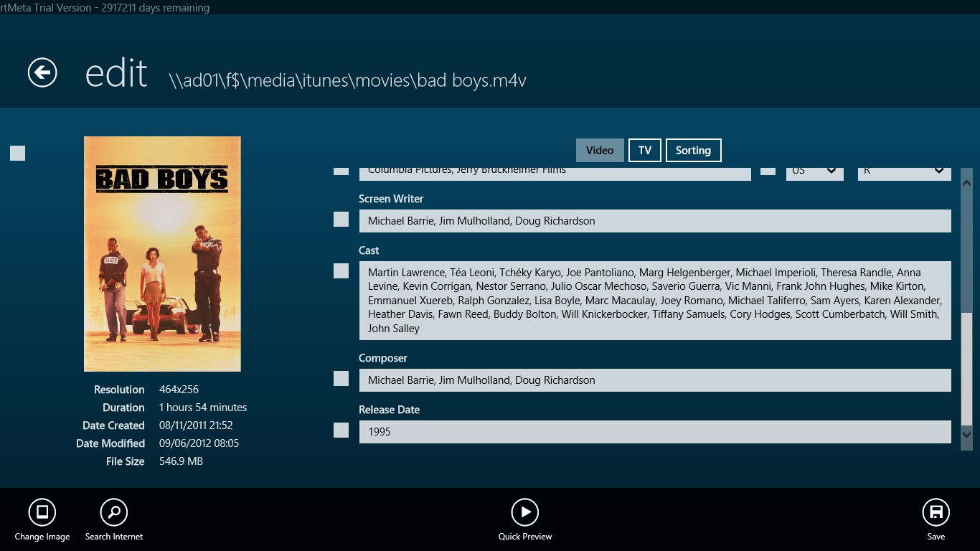Click the Cast text field to edit actors
The width and height of the screenshot is (980, 551).
654,300
